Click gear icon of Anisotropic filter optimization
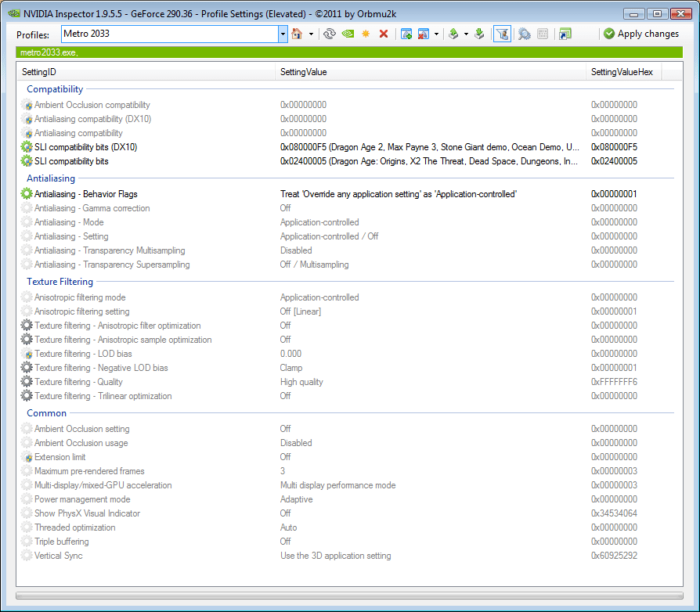The width and height of the screenshot is (700, 612). pyautogui.click(x=27, y=326)
